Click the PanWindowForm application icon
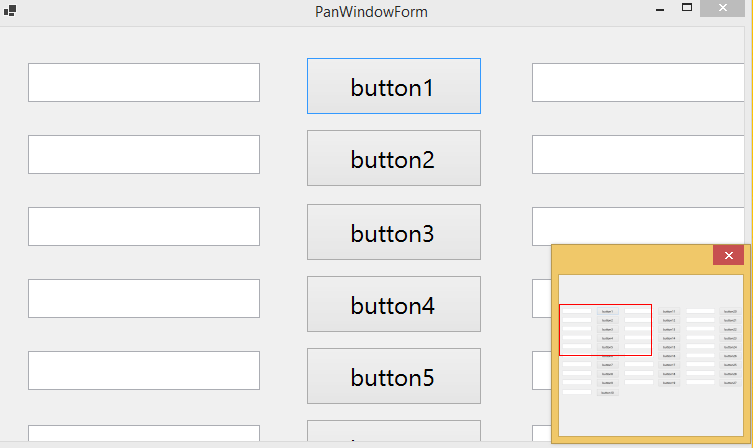The image size is (753, 448). 10,10
